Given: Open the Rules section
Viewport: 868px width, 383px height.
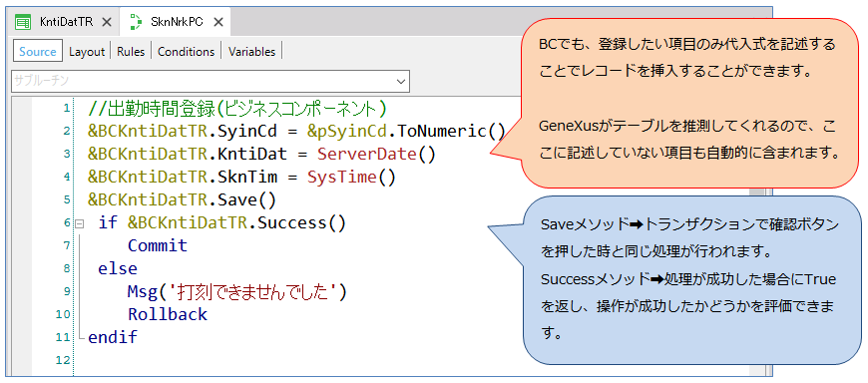Looking at the screenshot, I should click(x=131, y=52).
